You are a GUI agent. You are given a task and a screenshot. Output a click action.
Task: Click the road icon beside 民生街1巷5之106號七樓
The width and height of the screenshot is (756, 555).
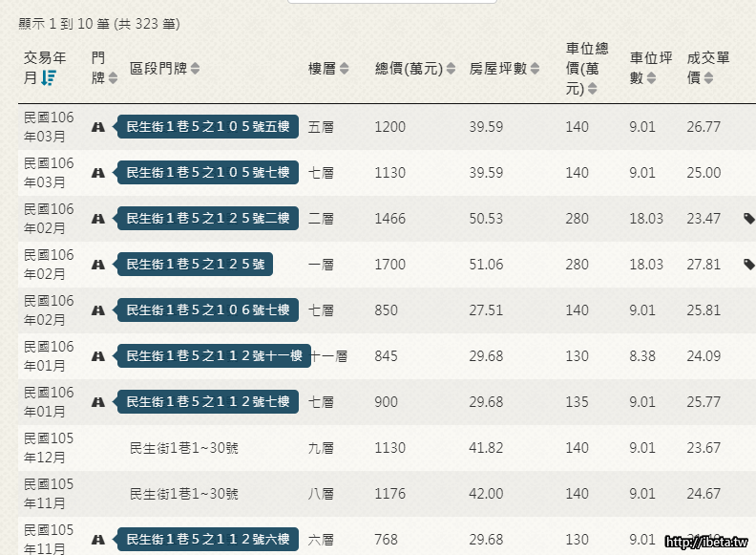[x=97, y=310]
